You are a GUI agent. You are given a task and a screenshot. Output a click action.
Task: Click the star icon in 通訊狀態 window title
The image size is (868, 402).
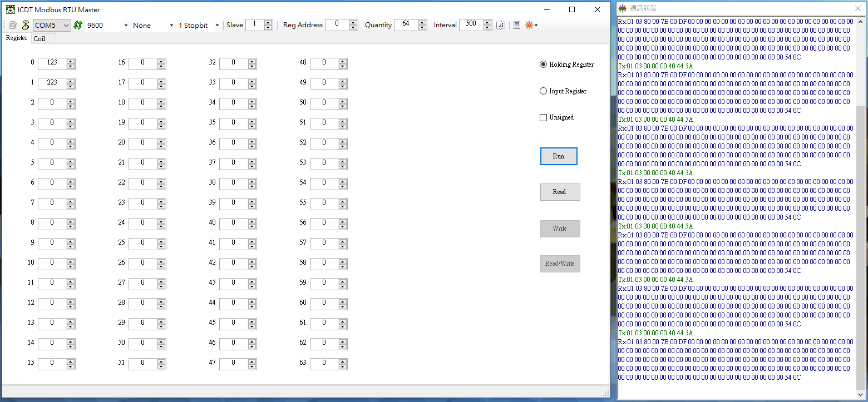tap(623, 8)
